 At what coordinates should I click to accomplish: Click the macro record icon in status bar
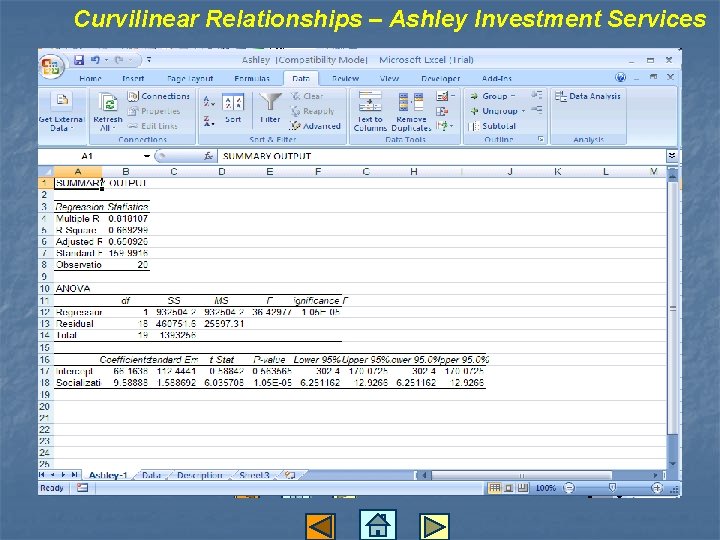coord(83,488)
